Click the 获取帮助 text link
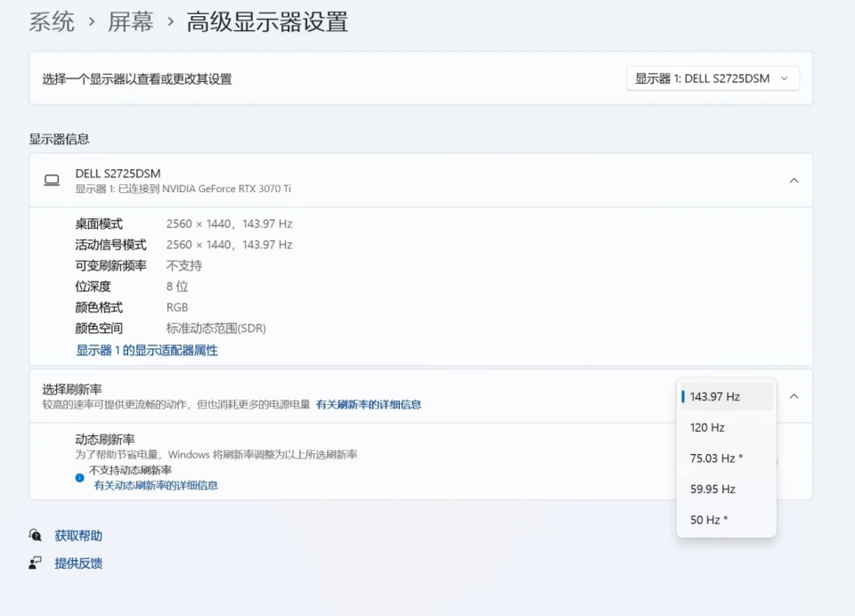The height and width of the screenshot is (616, 855). [x=78, y=536]
